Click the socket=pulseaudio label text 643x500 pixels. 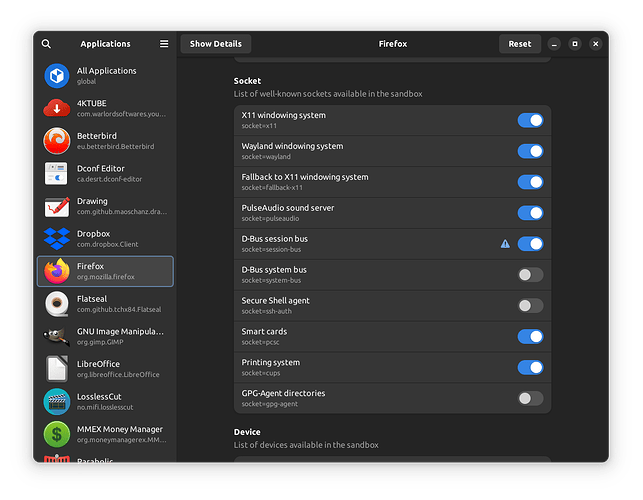[x=270, y=219]
